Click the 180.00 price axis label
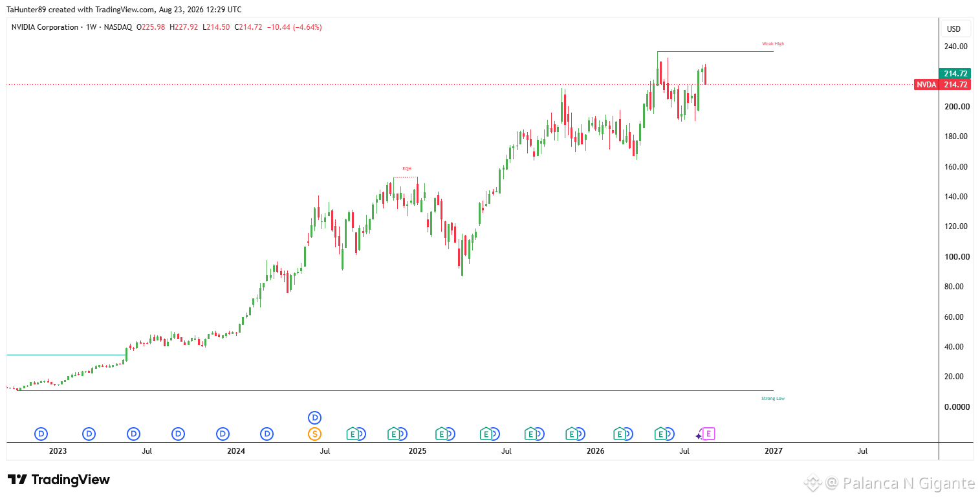The width and height of the screenshot is (980, 499). [955, 137]
